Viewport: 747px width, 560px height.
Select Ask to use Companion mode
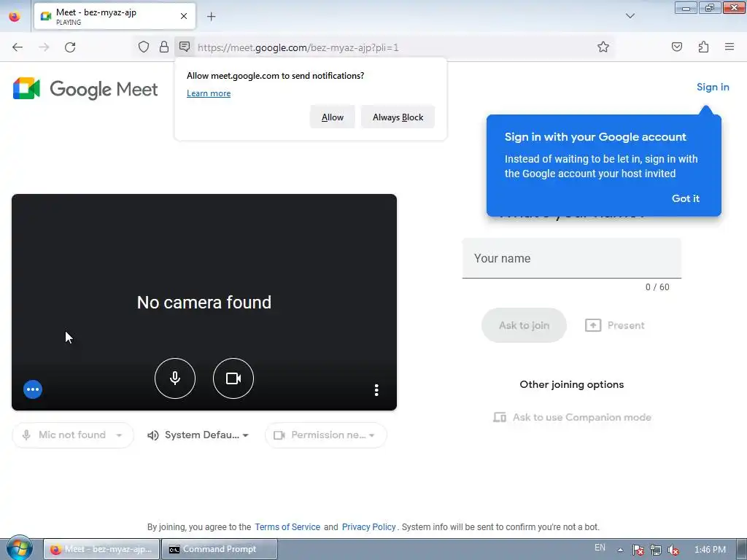pos(572,417)
